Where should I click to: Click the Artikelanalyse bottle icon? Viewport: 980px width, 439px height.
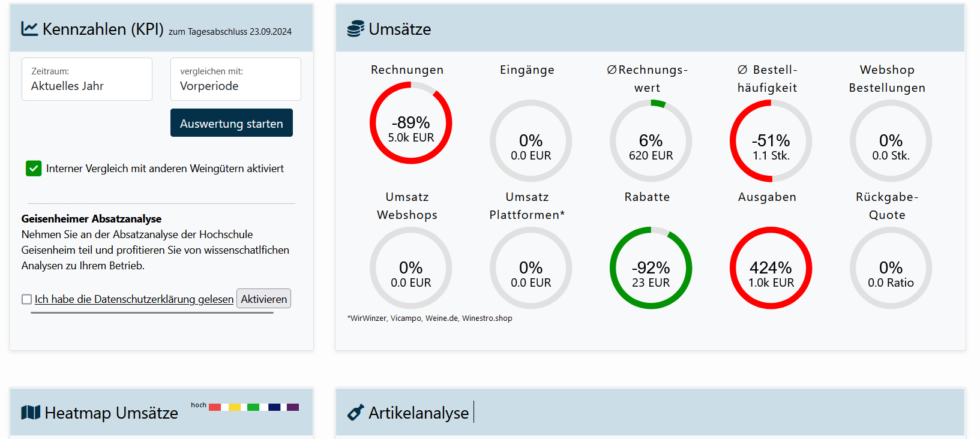coord(355,413)
